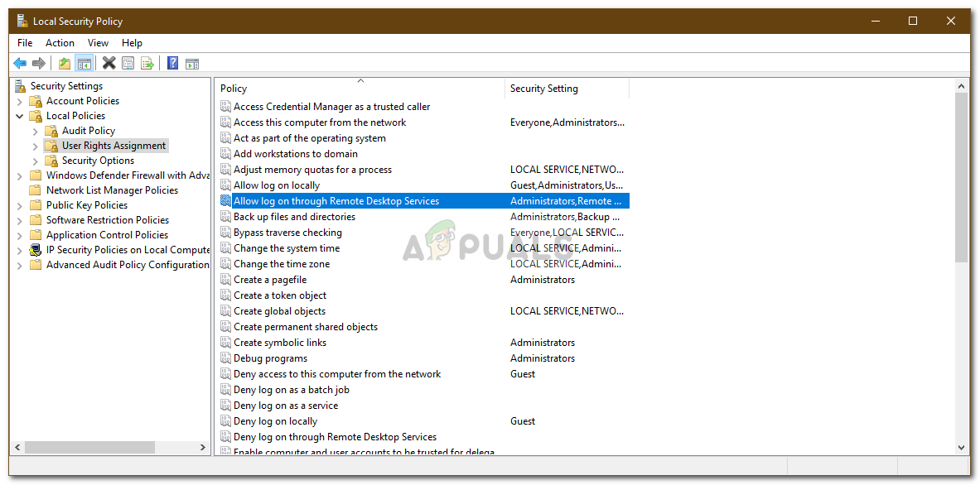Viewport: 980px width, 485px height.
Task: Select Access this computer from the network
Action: click(x=320, y=122)
